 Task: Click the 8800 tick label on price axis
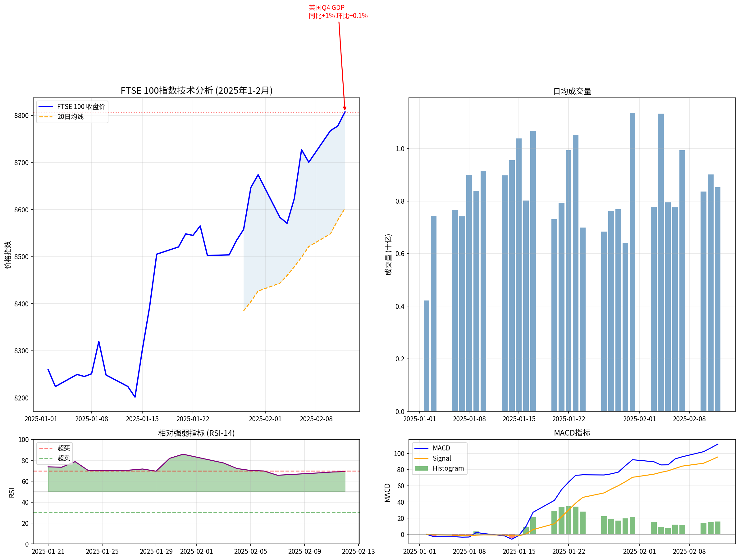21,116
